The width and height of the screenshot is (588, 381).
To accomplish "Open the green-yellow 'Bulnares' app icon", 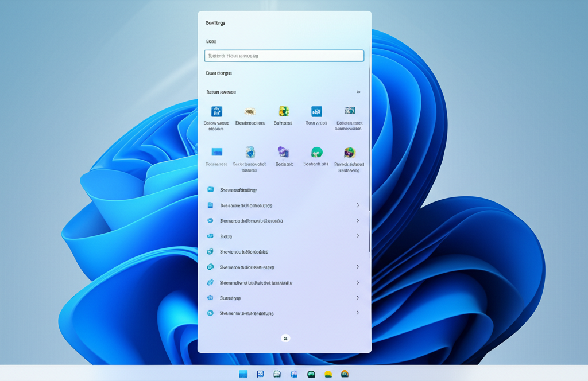I will coord(283,111).
